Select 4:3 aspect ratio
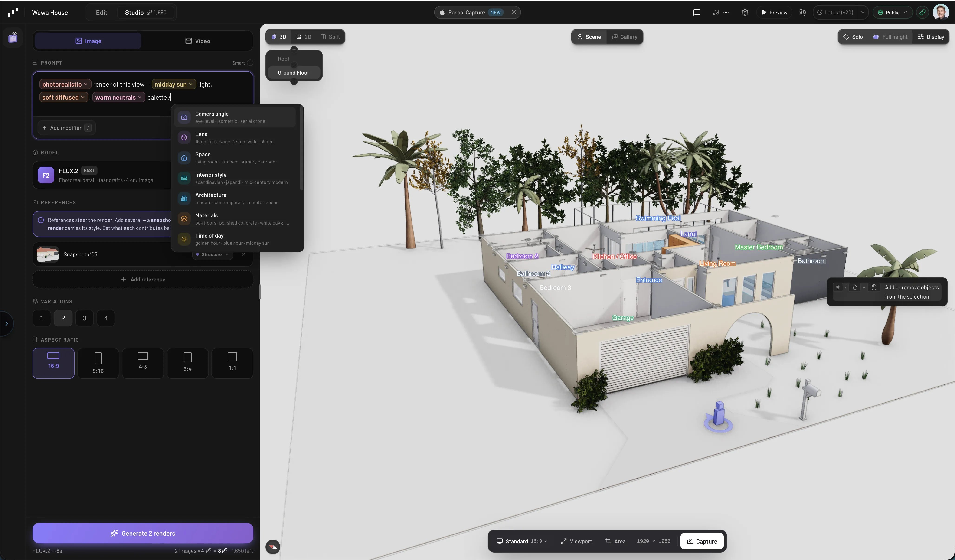 [x=143, y=363]
